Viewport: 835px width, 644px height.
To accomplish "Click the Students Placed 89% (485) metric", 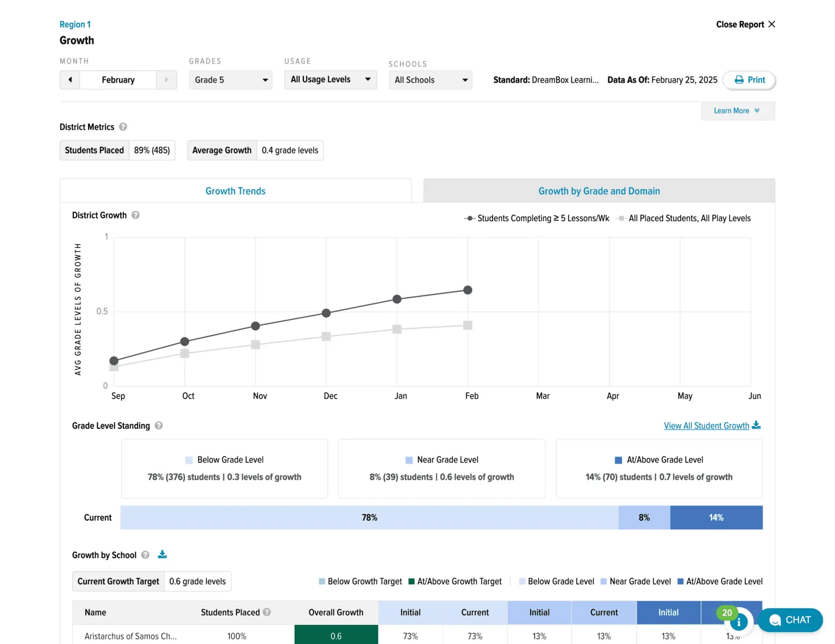I will pos(117,151).
